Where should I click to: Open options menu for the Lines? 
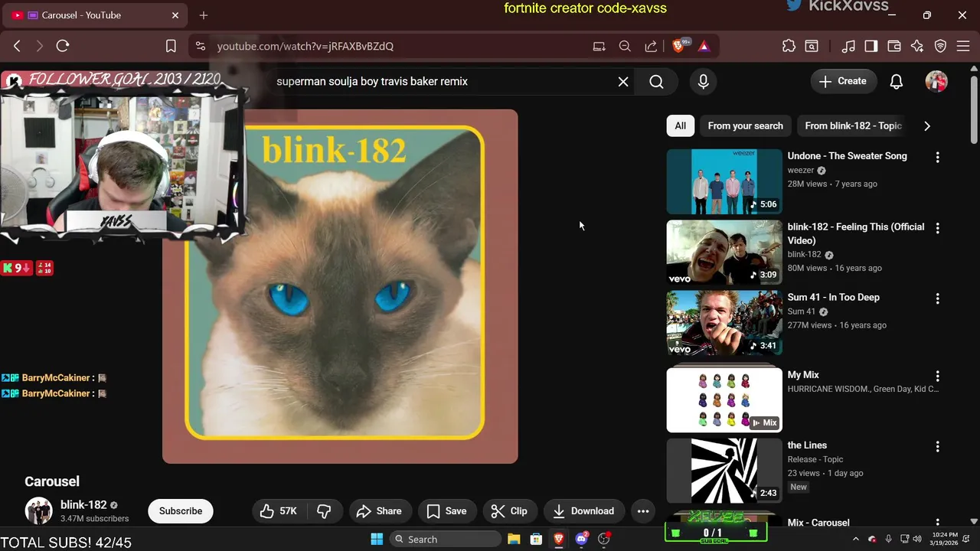pos(938,446)
